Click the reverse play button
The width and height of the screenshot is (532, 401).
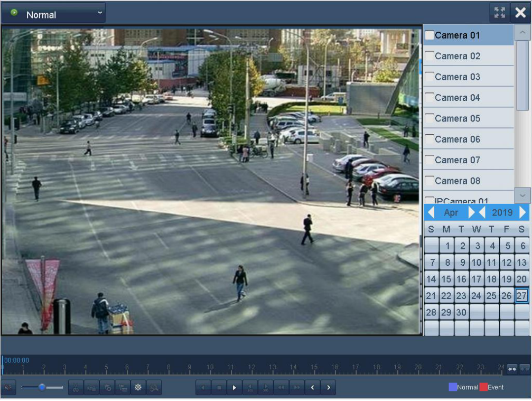[203, 387]
